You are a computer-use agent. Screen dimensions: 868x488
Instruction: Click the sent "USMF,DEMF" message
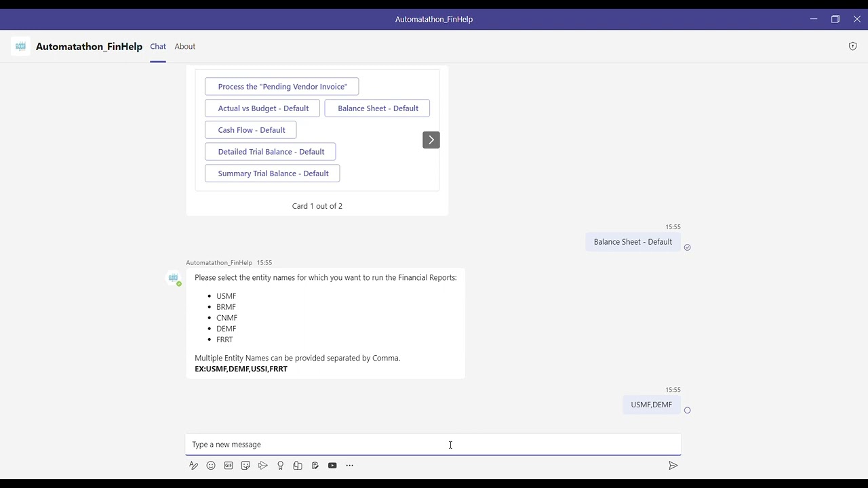651,405
